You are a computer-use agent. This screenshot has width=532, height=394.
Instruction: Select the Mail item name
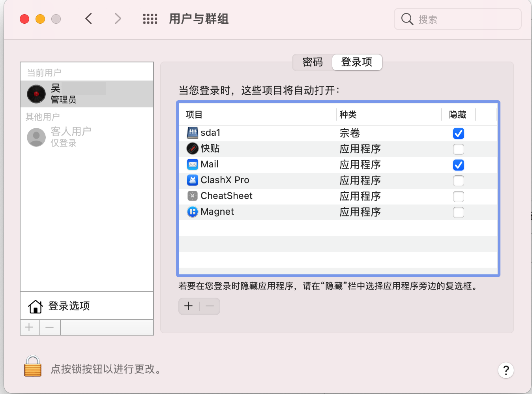[210, 164]
